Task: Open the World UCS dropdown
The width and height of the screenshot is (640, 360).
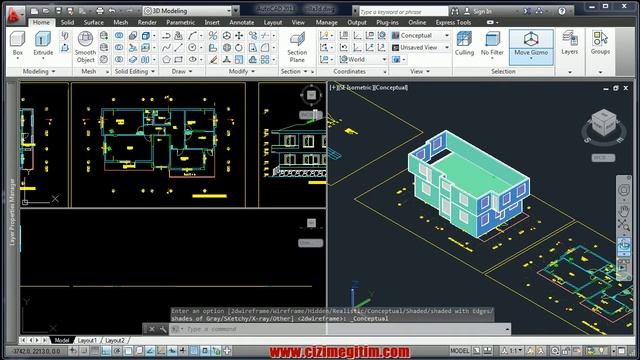Action: (362, 60)
